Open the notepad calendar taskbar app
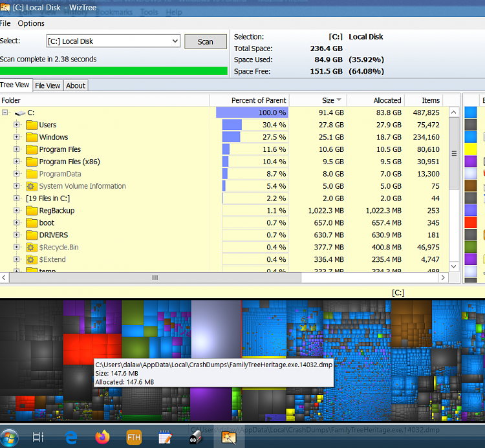This screenshot has height=448, width=485. (165, 437)
